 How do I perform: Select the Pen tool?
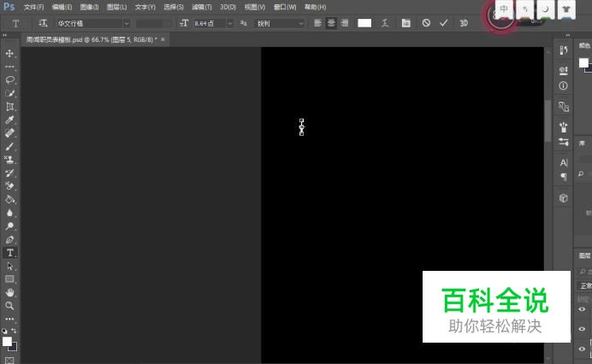click(x=9, y=239)
